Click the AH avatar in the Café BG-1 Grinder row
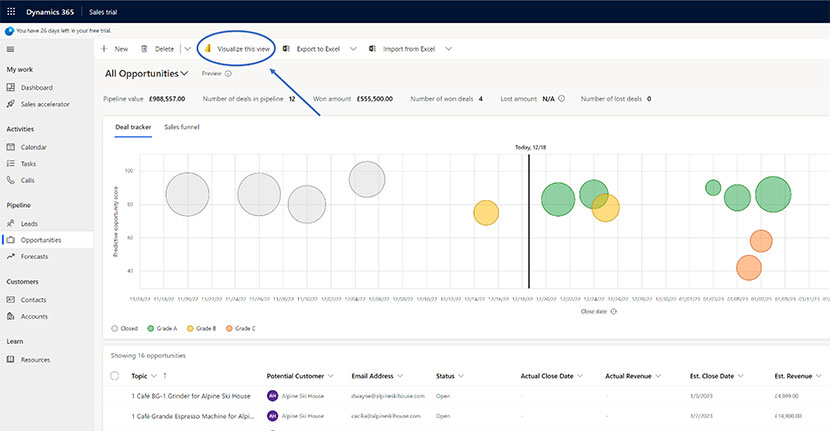 (272, 396)
